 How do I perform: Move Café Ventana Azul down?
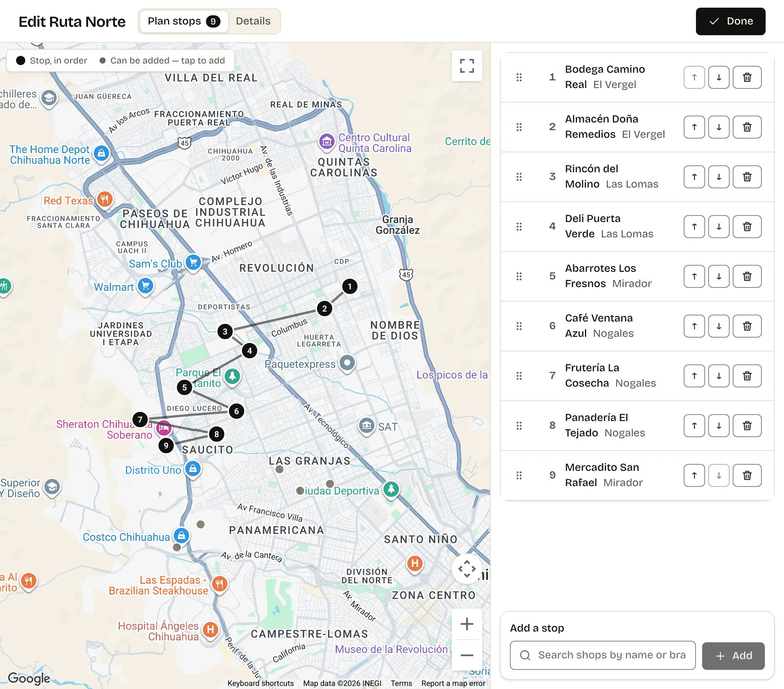(x=719, y=326)
